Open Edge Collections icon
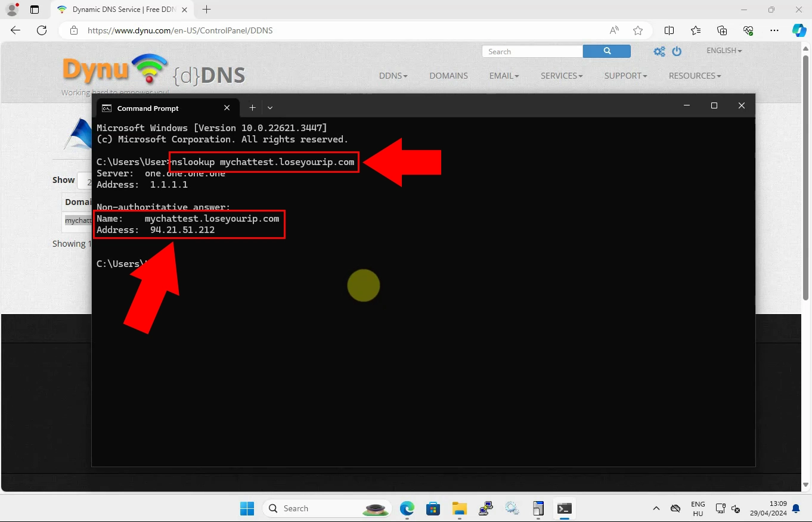Viewport: 812px width, 522px height. click(x=722, y=30)
